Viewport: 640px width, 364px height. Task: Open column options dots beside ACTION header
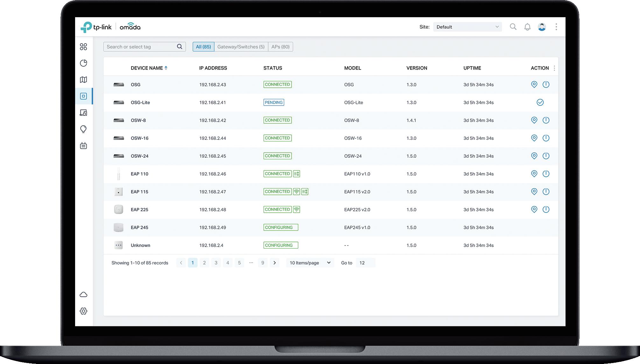point(554,68)
